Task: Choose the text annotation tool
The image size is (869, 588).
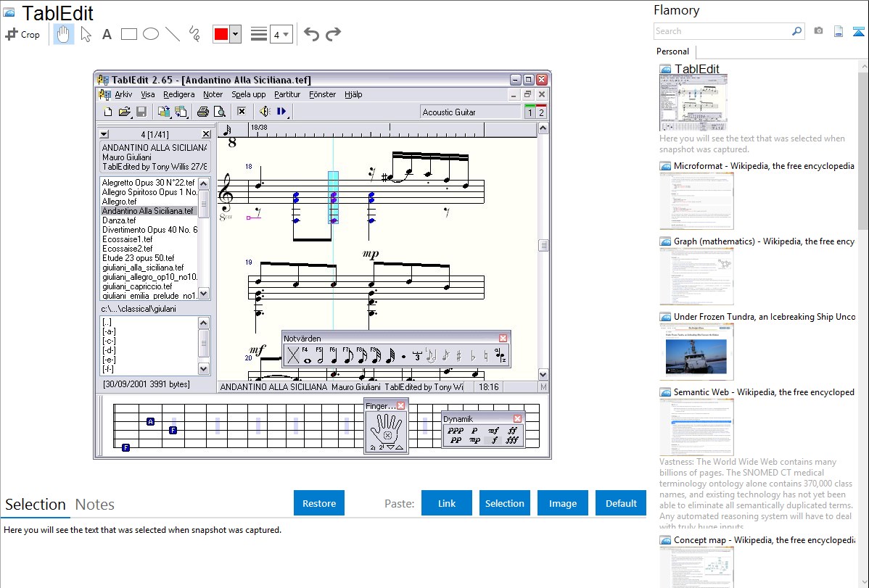Action: pos(107,34)
